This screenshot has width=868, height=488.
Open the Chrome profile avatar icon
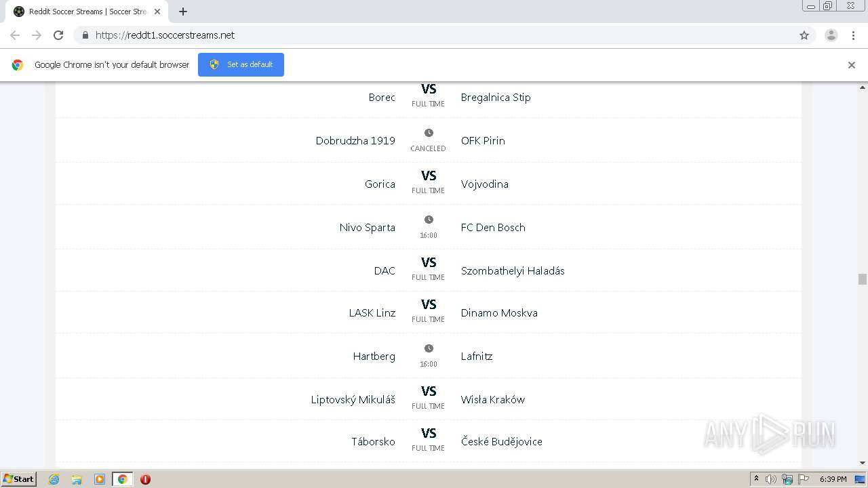831,35
